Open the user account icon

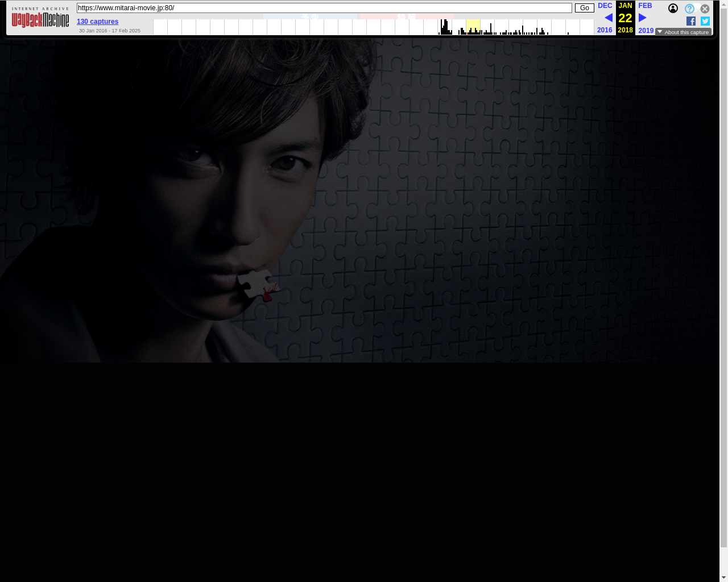[673, 9]
